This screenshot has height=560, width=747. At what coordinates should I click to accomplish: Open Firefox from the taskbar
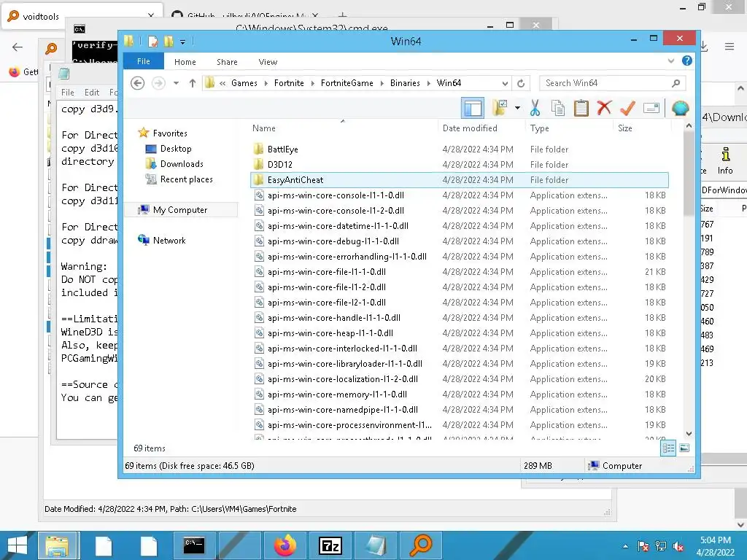[x=285, y=545]
